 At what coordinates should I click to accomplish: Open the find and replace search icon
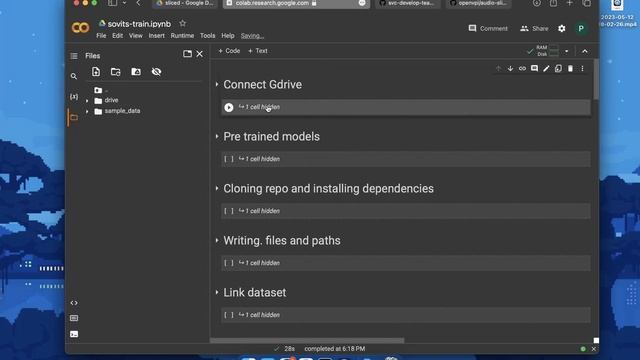tap(74, 76)
